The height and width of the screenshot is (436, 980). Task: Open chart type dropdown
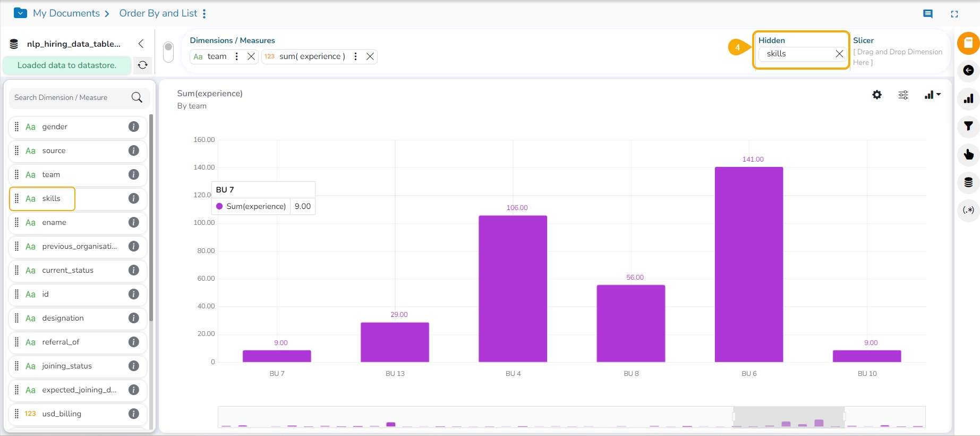click(x=932, y=95)
